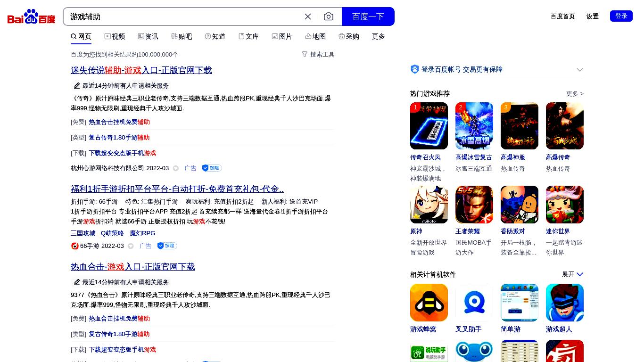Open 设置 menu in header
The height and width of the screenshot is (362, 644).
point(593,16)
